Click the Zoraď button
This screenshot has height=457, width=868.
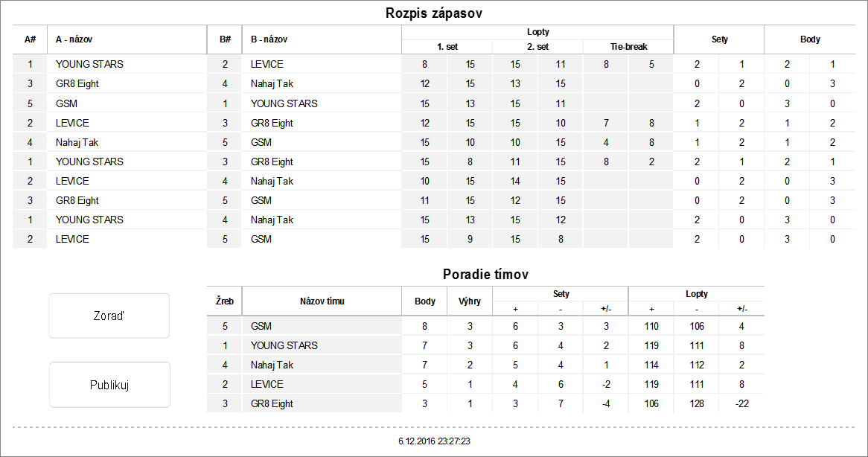tap(109, 316)
